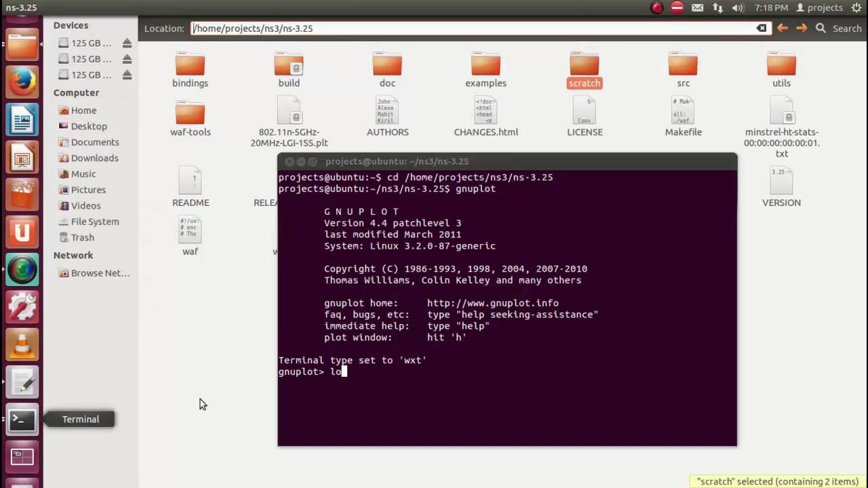
Task: Click the Terminal dock icon
Action: point(22,420)
